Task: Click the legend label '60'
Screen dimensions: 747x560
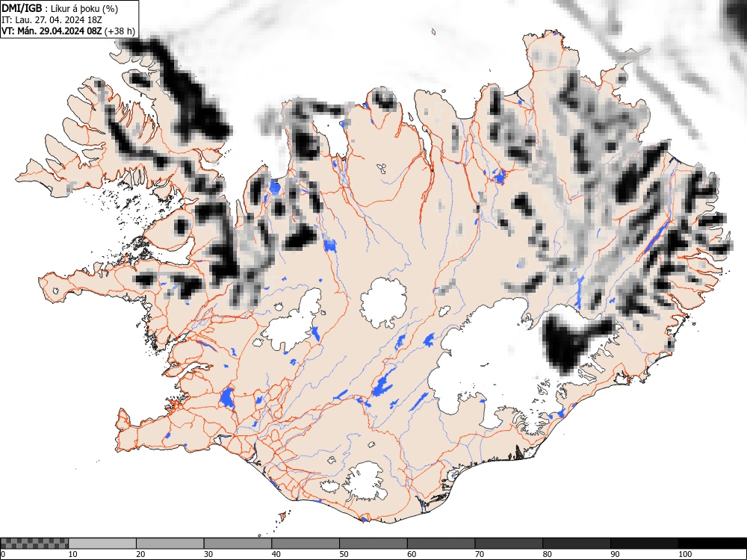Action: (x=412, y=554)
